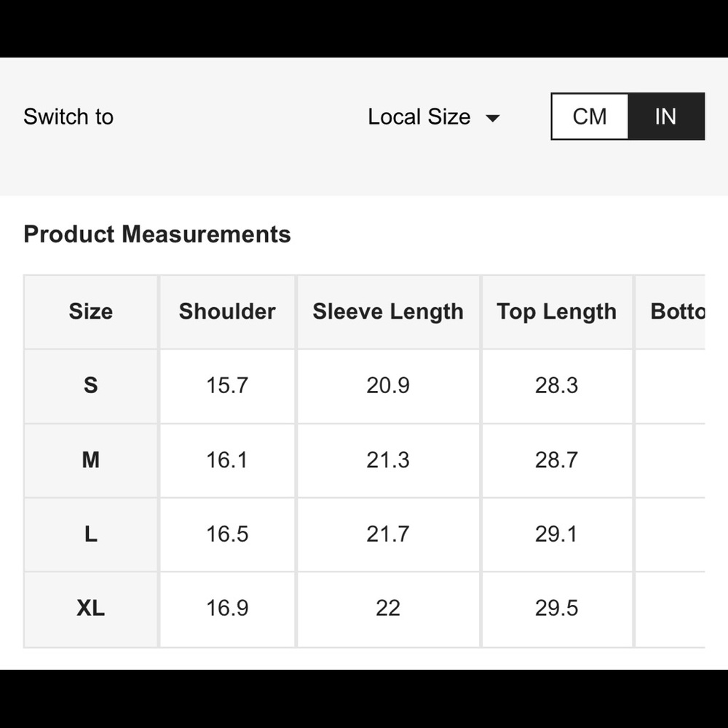728x728 pixels.
Task: Click the Sleeve Length column header
Action: [x=388, y=312]
